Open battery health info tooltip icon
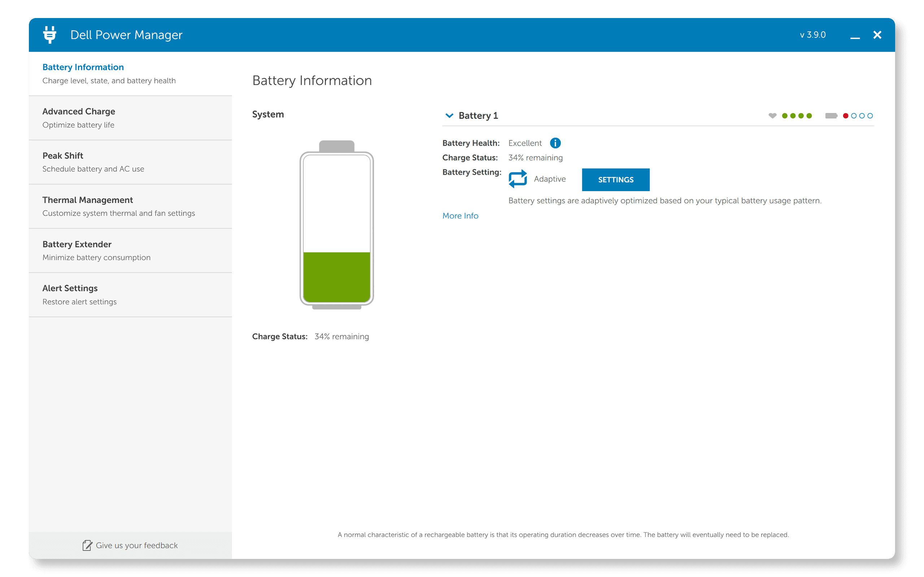This screenshot has width=924, height=577. pyautogui.click(x=555, y=143)
